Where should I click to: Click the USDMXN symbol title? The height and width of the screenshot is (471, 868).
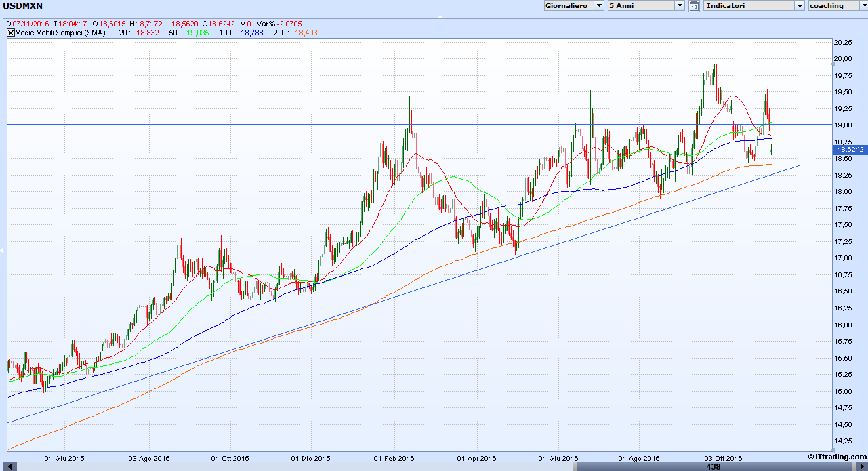click(x=24, y=6)
